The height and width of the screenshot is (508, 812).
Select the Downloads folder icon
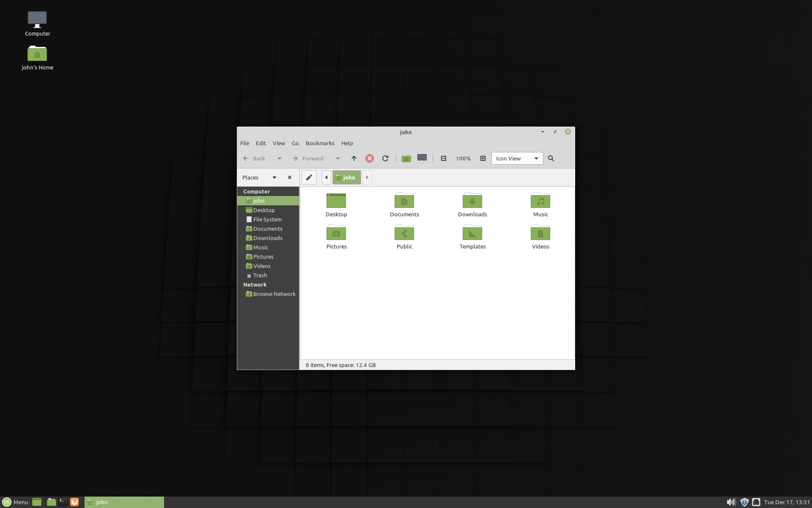click(472, 205)
